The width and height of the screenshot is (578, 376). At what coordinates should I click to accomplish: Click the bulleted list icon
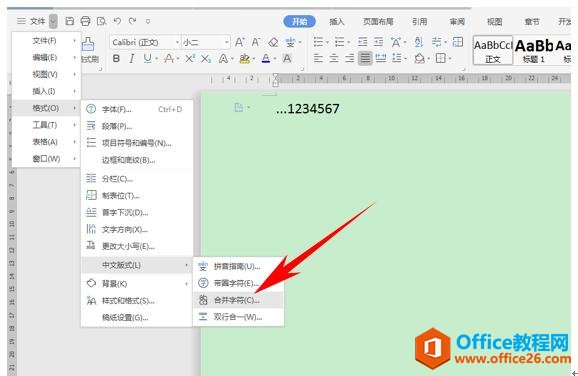318,42
